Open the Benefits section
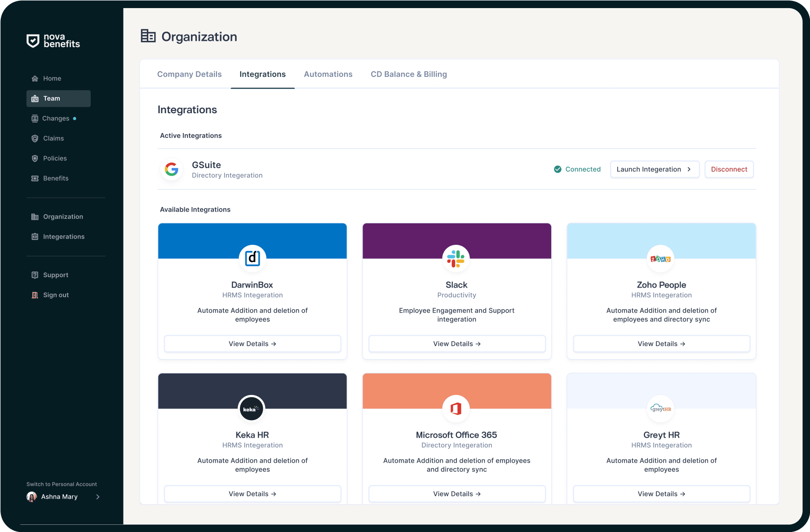This screenshot has width=810, height=532. pos(55,178)
